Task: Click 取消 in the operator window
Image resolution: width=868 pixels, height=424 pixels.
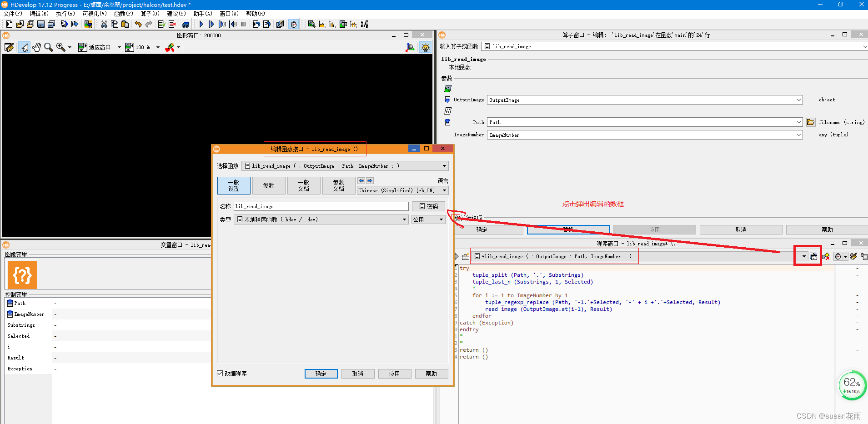Action: point(741,229)
